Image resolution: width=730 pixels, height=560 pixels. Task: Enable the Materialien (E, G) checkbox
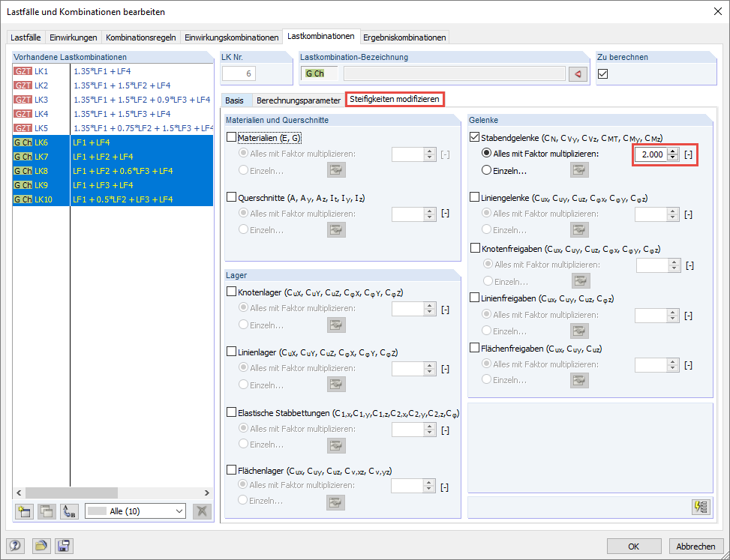pos(232,136)
